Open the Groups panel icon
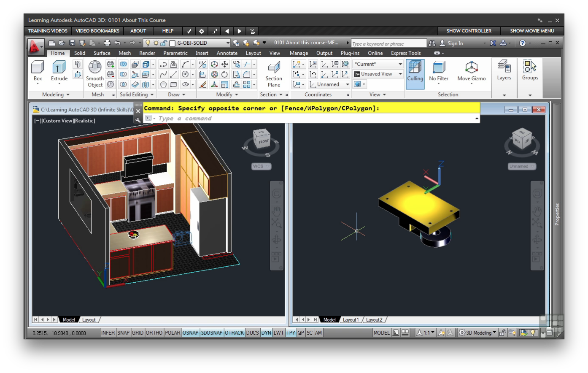Image resolution: width=588 pixels, height=373 pixels. click(x=530, y=66)
